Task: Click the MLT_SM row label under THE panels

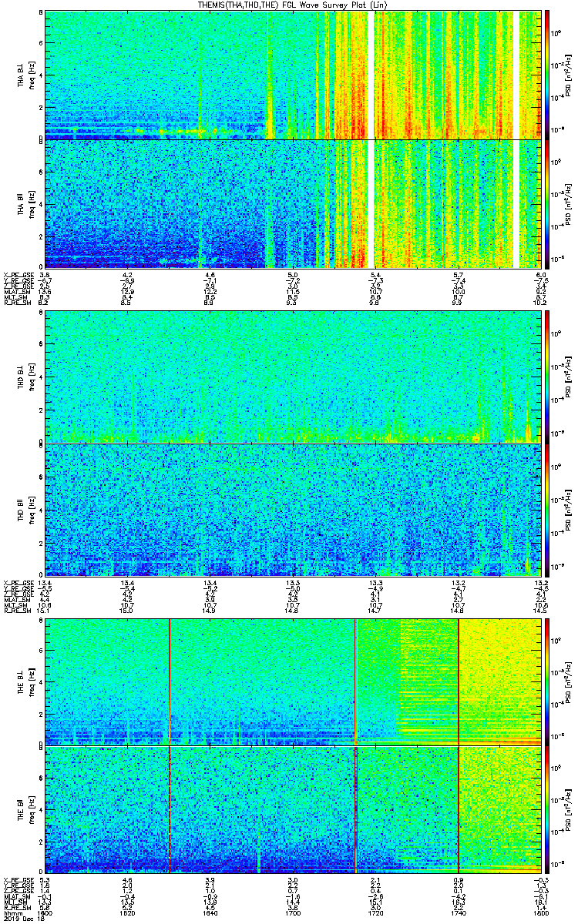Action: 14,902
